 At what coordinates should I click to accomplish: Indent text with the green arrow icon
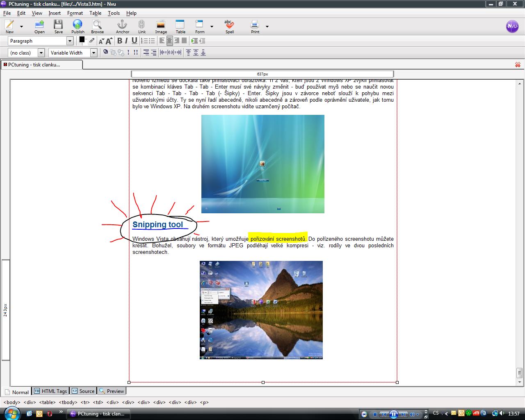194,41
